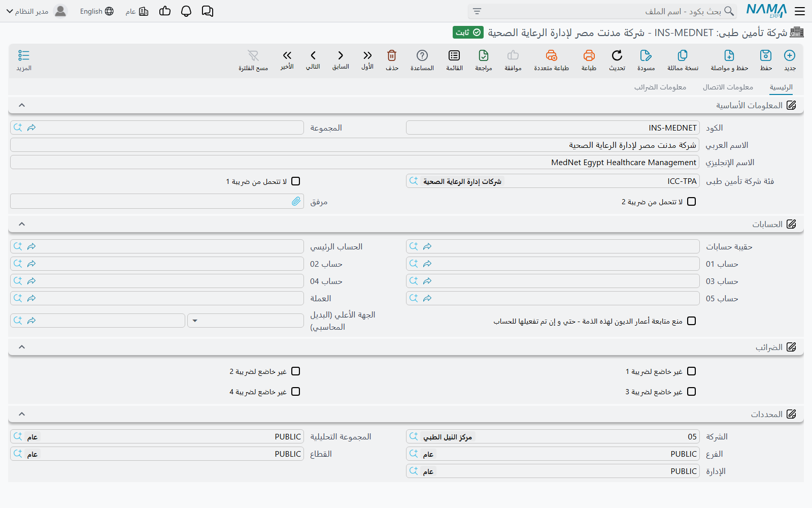Image resolution: width=812 pixels, height=508 pixels.
Task: Collapse the المعلومات الأساسية section
Action: 22,105
